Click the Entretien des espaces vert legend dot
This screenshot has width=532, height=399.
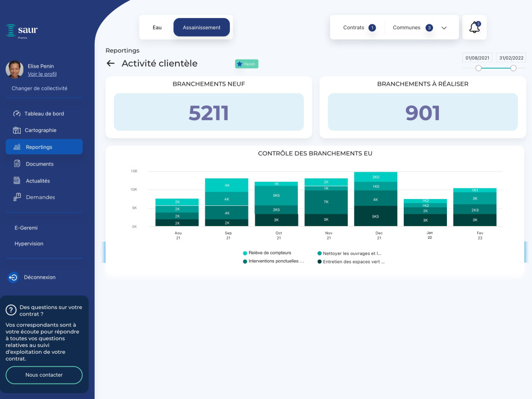(x=319, y=262)
